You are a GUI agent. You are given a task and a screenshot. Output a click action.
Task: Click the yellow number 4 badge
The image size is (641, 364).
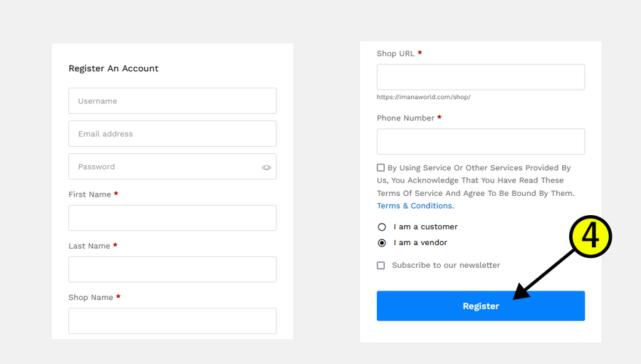pos(590,236)
